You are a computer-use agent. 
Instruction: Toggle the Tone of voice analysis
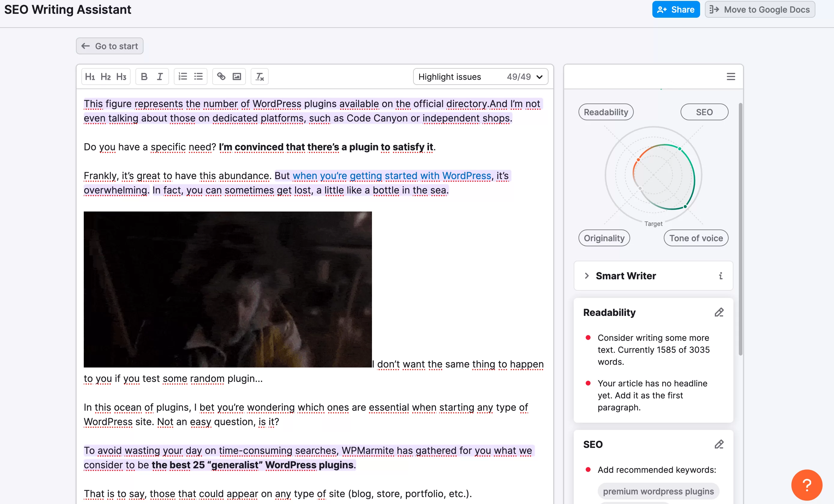[x=695, y=237]
